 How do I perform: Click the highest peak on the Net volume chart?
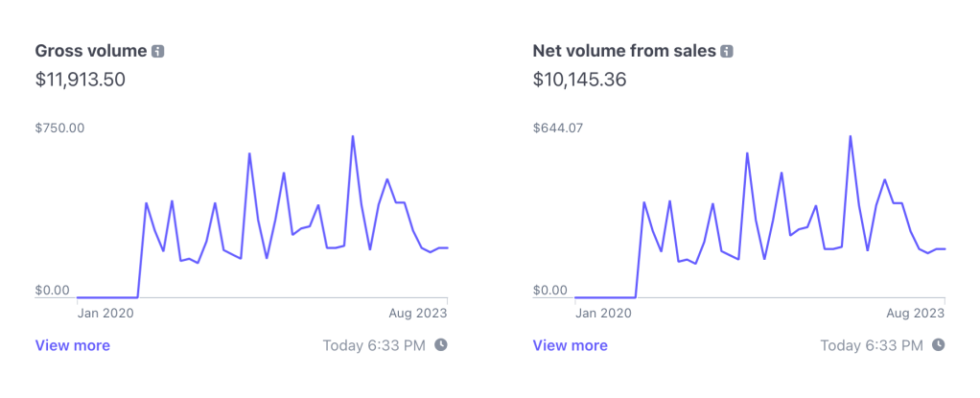[x=851, y=136]
